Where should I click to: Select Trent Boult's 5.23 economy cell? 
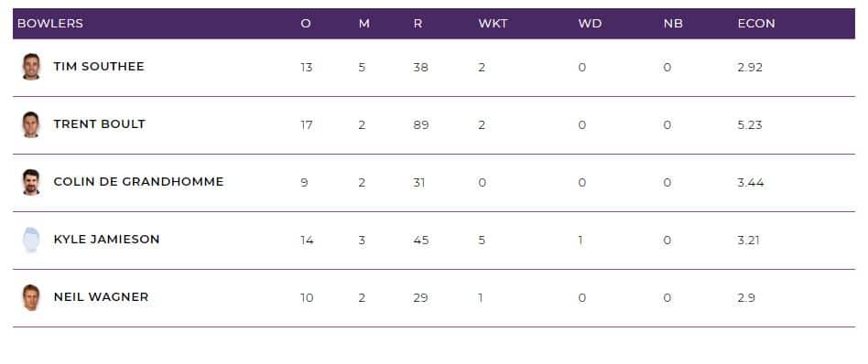tap(750, 125)
